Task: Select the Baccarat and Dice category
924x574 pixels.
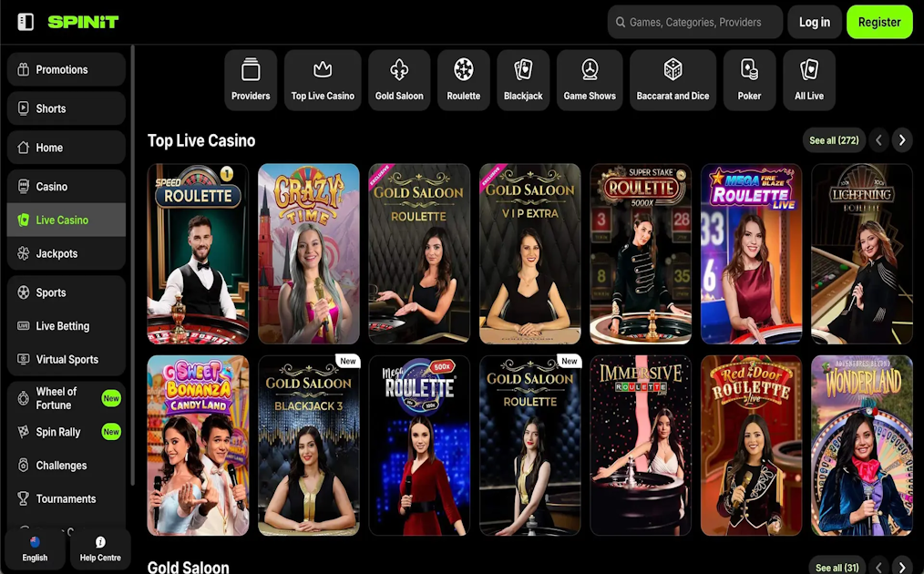Action: [x=673, y=80]
